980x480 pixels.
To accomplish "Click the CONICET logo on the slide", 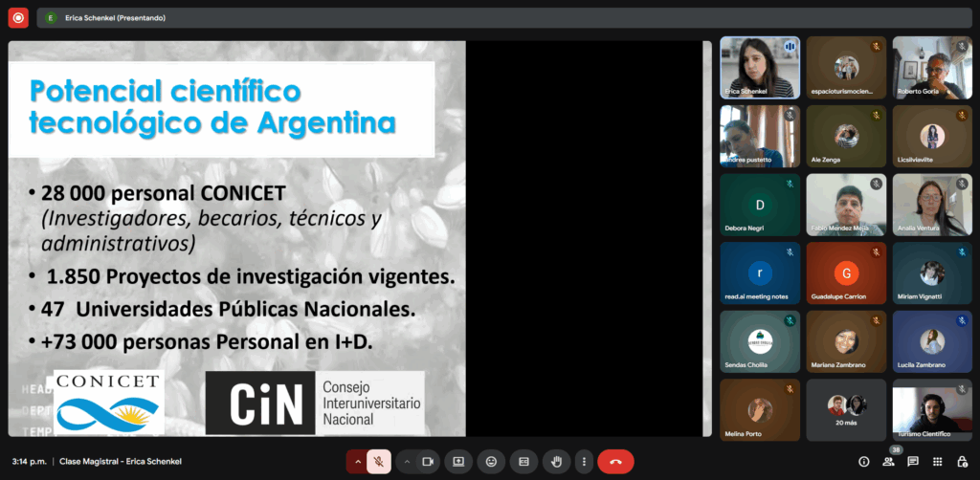I will (109, 402).
